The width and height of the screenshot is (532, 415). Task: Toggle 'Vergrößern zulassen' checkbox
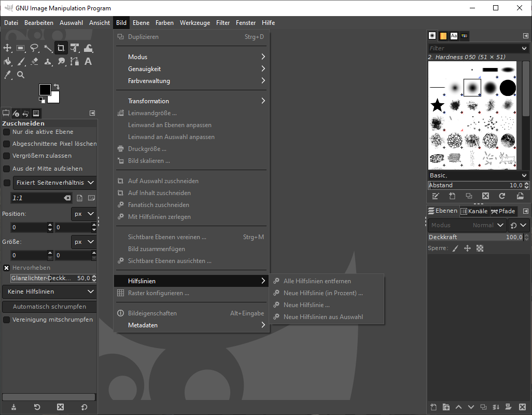[x=7, y=156]
